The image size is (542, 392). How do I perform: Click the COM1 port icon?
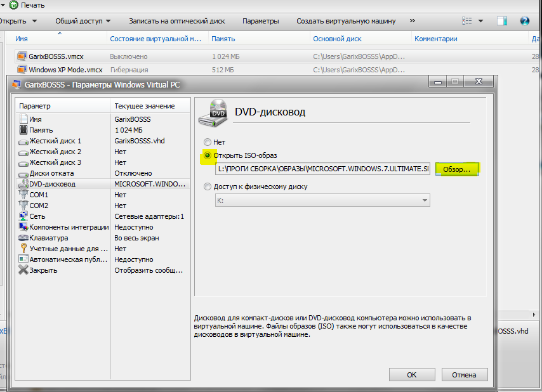[x=23, y=195]
